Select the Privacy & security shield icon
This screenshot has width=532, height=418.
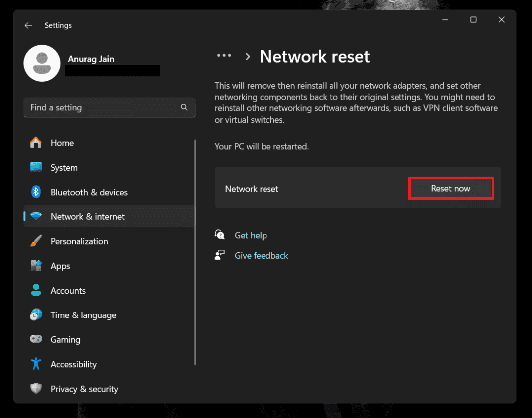36,389
